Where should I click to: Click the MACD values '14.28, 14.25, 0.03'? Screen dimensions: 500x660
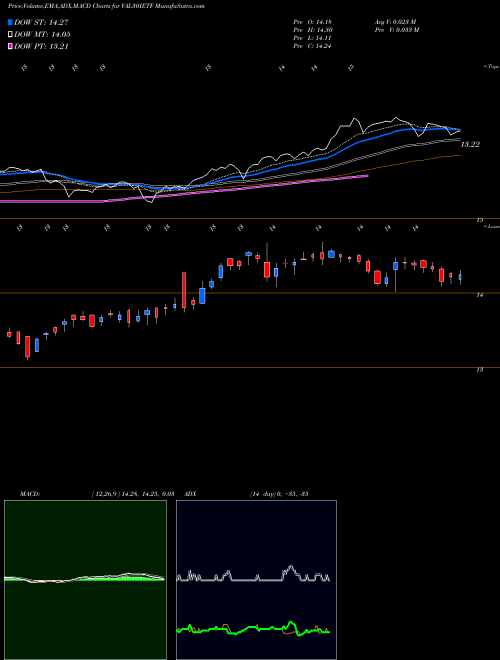(148, 494)
